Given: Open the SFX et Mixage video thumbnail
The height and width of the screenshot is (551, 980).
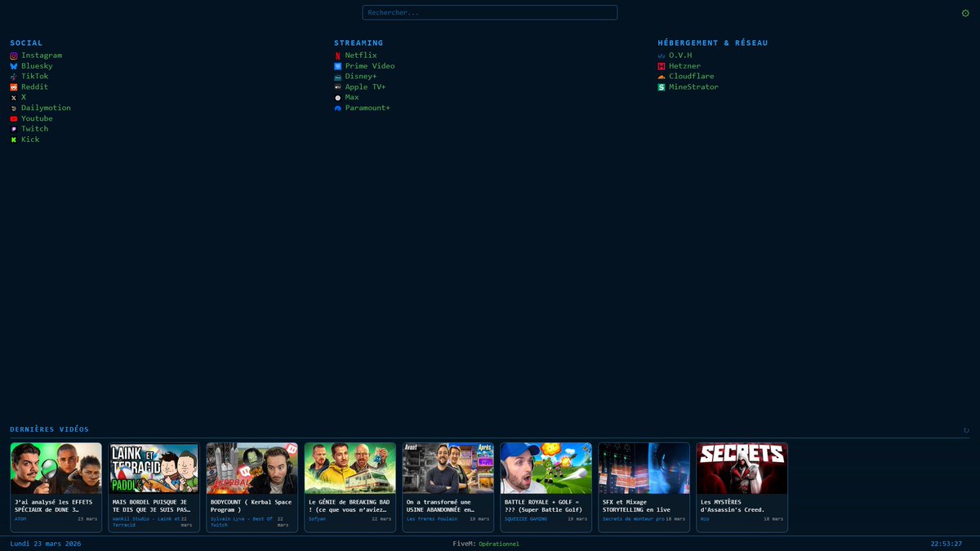Looking at the screenshot, I should [644, 469].
